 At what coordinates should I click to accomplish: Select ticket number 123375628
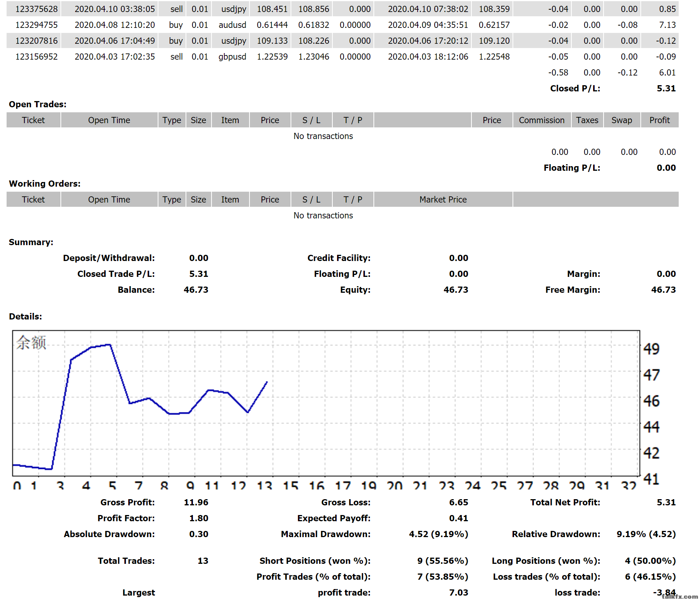(36, 9)
